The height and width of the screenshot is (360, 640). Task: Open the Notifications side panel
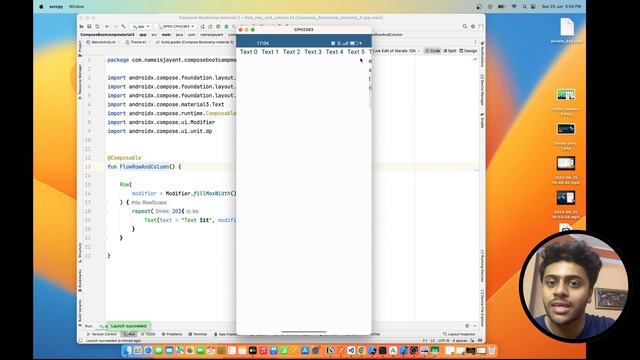[x=482, y=54]
